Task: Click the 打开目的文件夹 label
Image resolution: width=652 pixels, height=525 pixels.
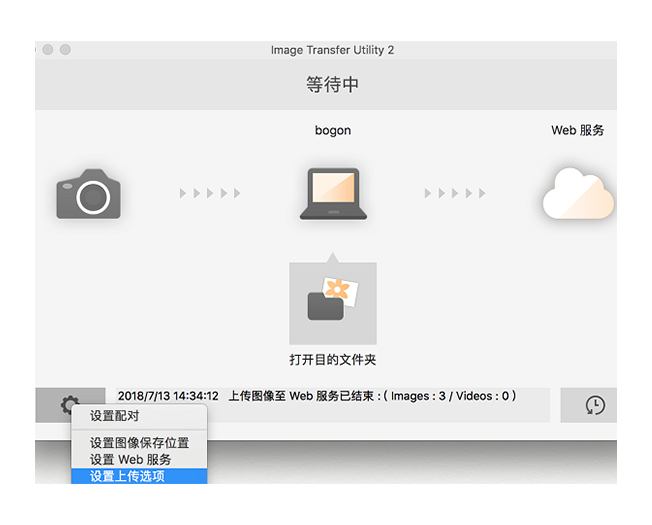Action: pyautogui.click(x=333, y=360)
